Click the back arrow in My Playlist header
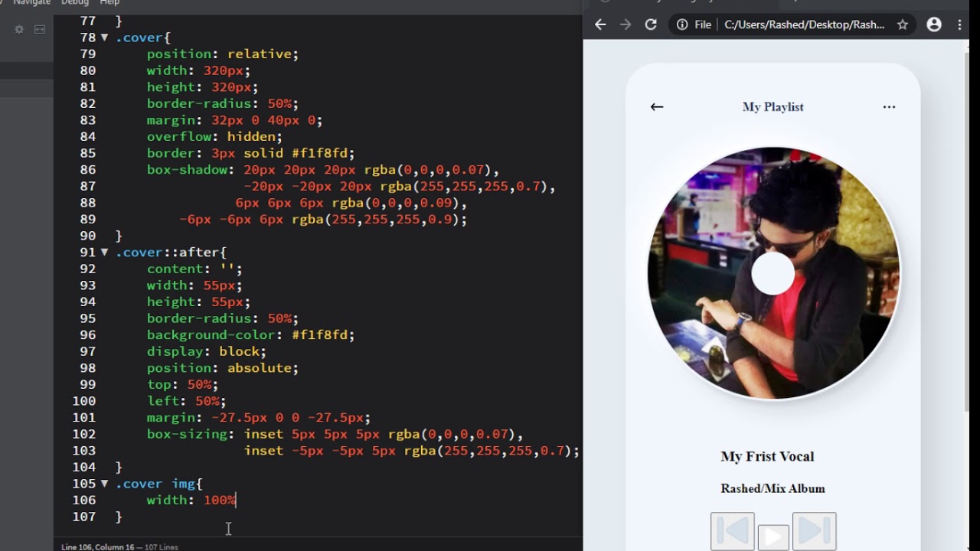 click(657, 106)
